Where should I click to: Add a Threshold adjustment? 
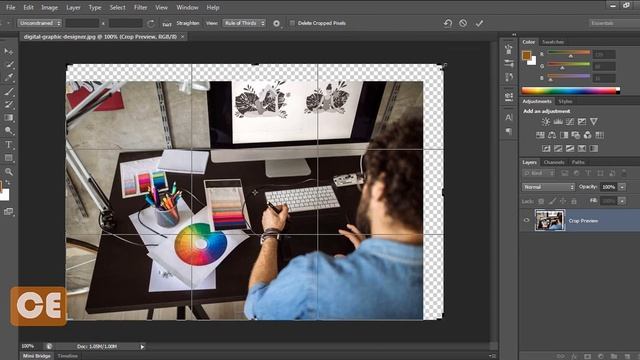[x=570, y=148]
